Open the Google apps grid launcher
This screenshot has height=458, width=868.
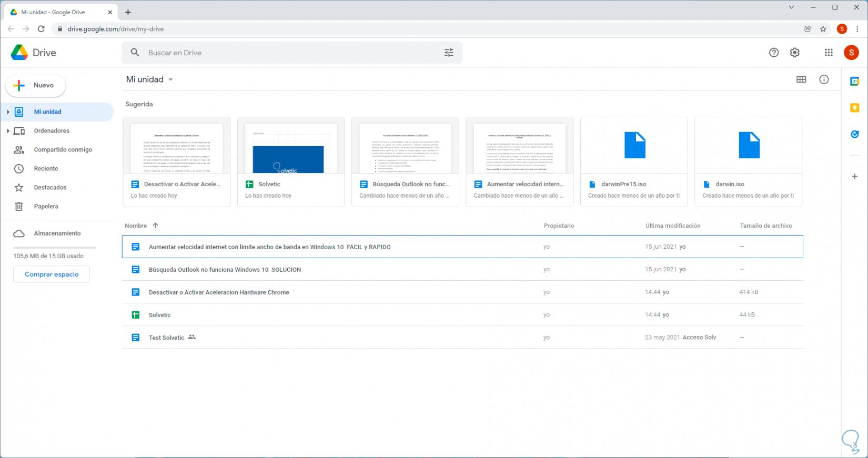tap(829, 53)
